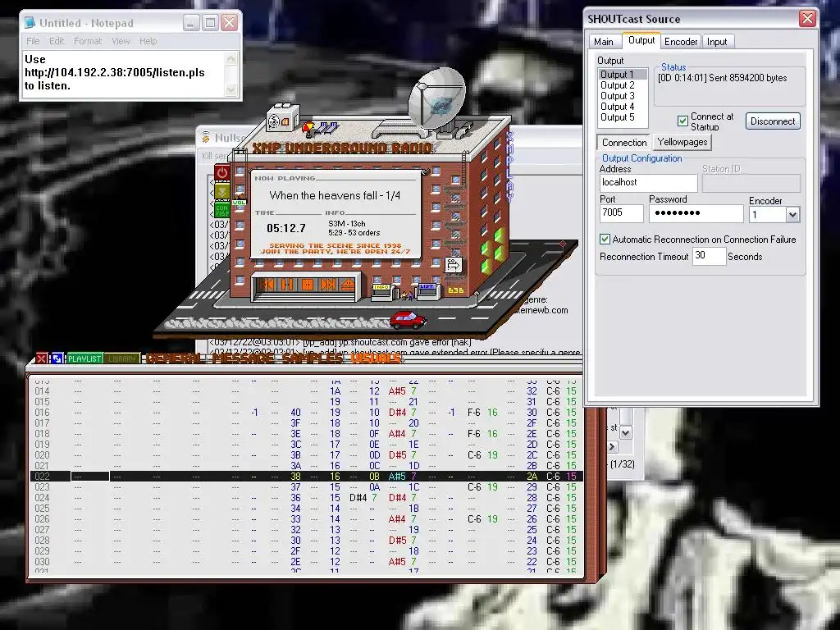Stop playback in XMPlay
The width and height of the screenshot is (840, 630).
[x=308, y=285]
